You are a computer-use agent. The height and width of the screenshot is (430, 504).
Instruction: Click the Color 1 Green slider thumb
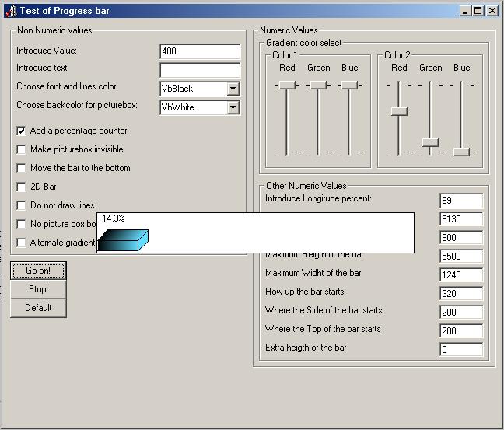point(318,84)
